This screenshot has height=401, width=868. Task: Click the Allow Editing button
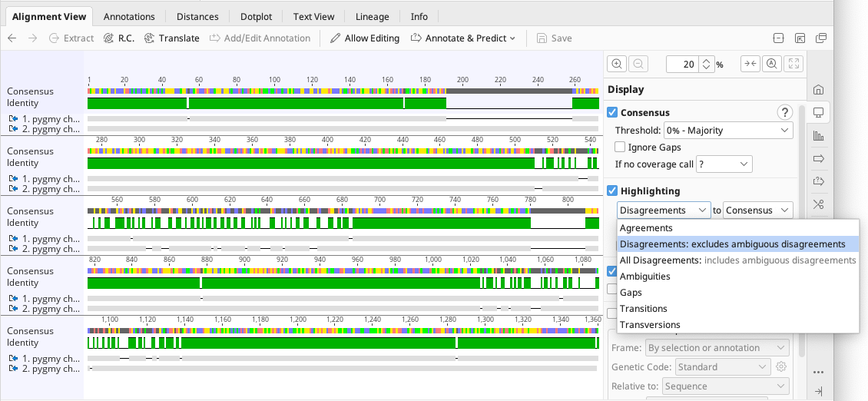365,38
